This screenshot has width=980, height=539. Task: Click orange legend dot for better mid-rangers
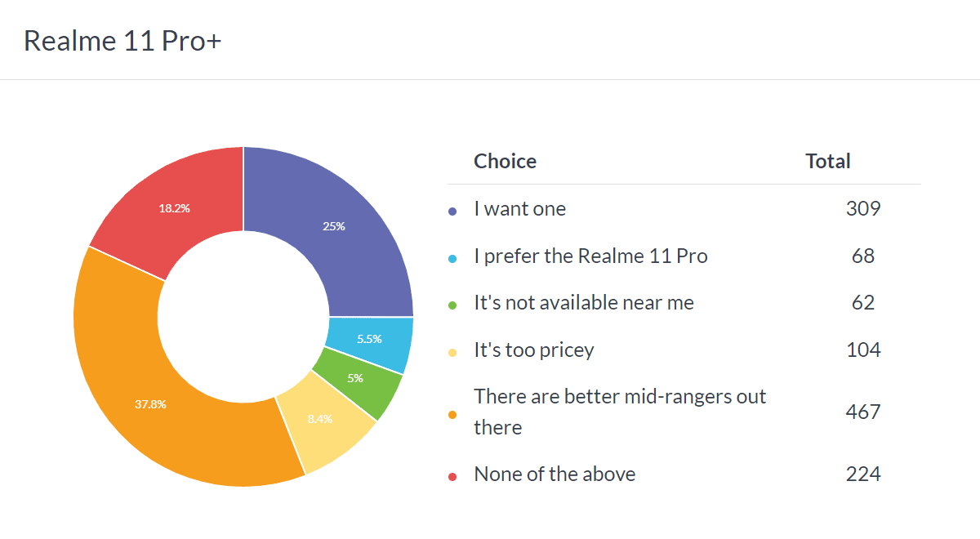pyautogui.click(x=452, y=414)
